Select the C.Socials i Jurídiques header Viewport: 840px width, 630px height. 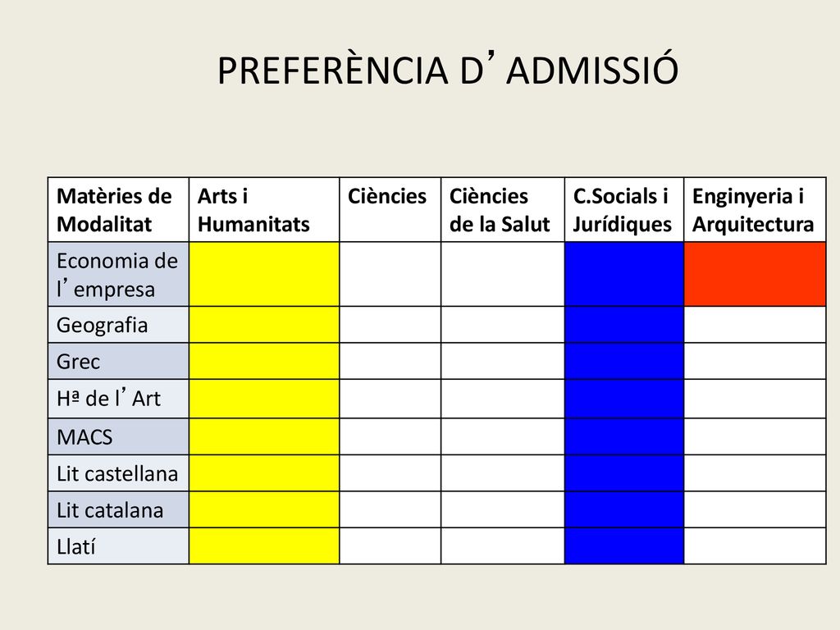[624, 210]
